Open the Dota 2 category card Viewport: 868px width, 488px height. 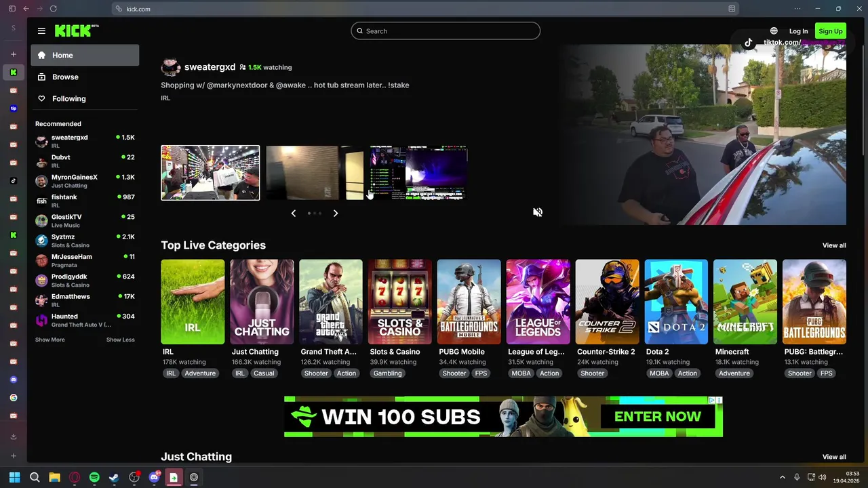[x=677, y=302]
